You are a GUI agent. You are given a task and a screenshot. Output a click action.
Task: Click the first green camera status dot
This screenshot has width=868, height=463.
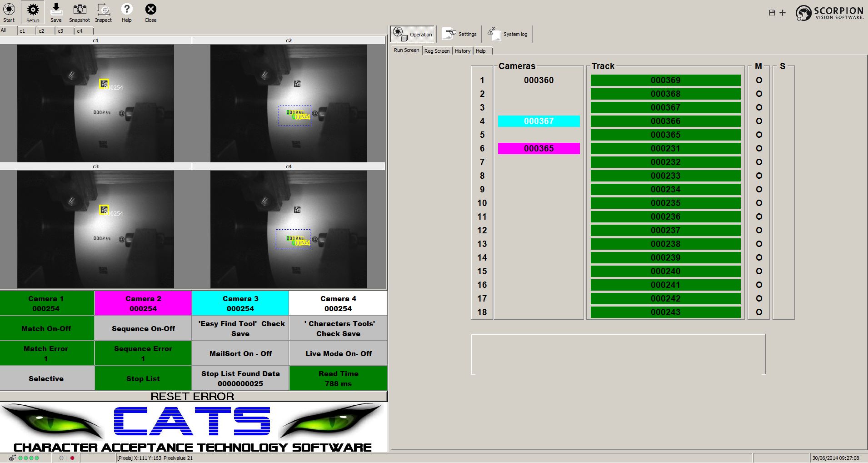20,458
